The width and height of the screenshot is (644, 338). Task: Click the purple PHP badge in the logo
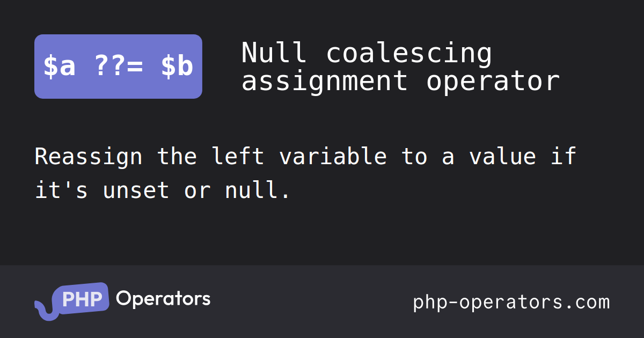pyautogui.click(x=82, y=299)
